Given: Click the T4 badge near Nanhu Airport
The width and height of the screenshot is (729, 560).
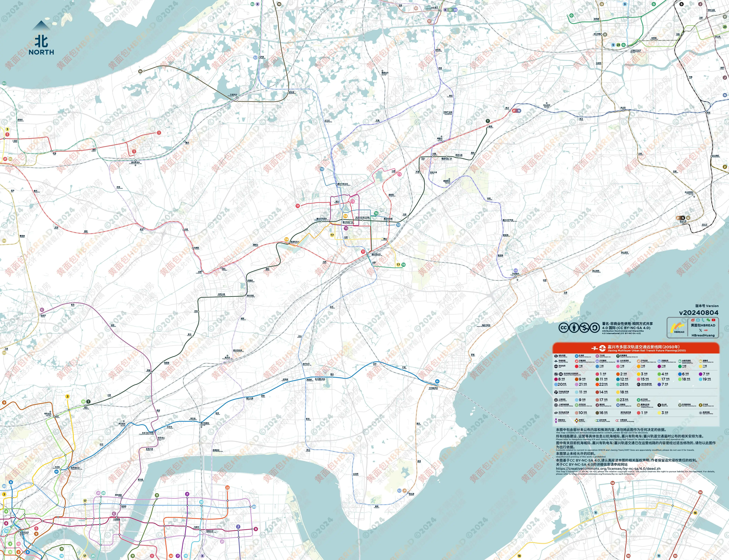Looking at the screenshot, I should point(287,239).
